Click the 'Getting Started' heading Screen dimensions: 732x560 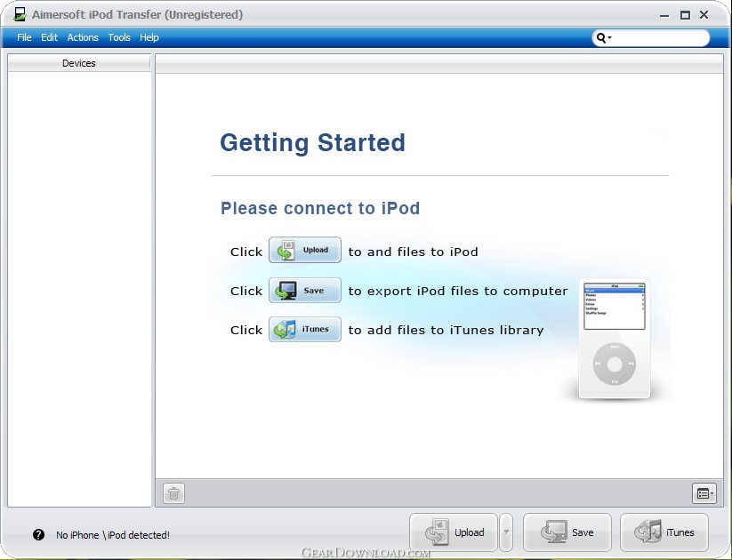pyautogui.click(x=312, y=143)
